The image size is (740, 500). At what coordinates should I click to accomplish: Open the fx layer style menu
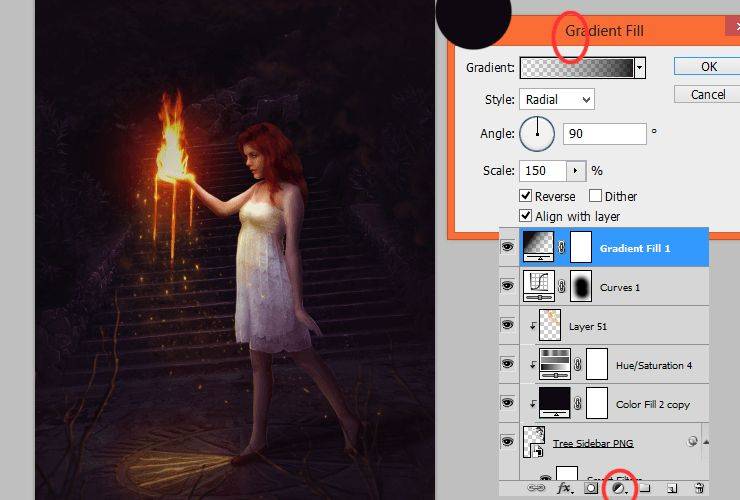[564, 488]
